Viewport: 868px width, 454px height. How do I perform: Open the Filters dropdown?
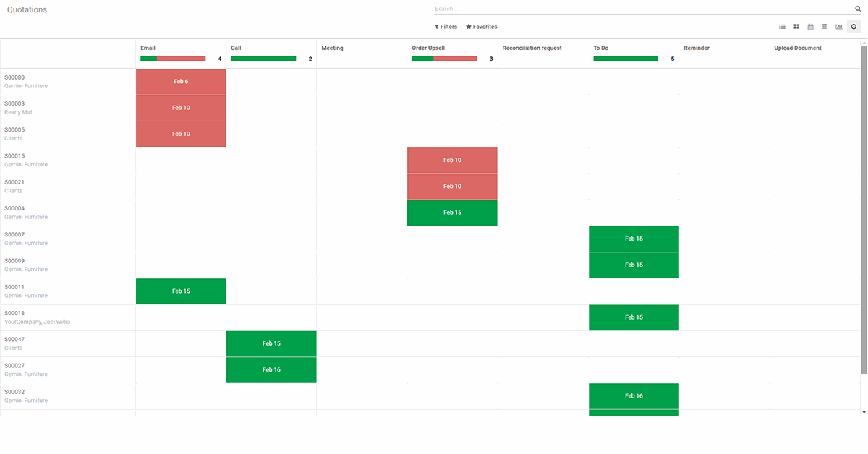(x=446, y=27)
